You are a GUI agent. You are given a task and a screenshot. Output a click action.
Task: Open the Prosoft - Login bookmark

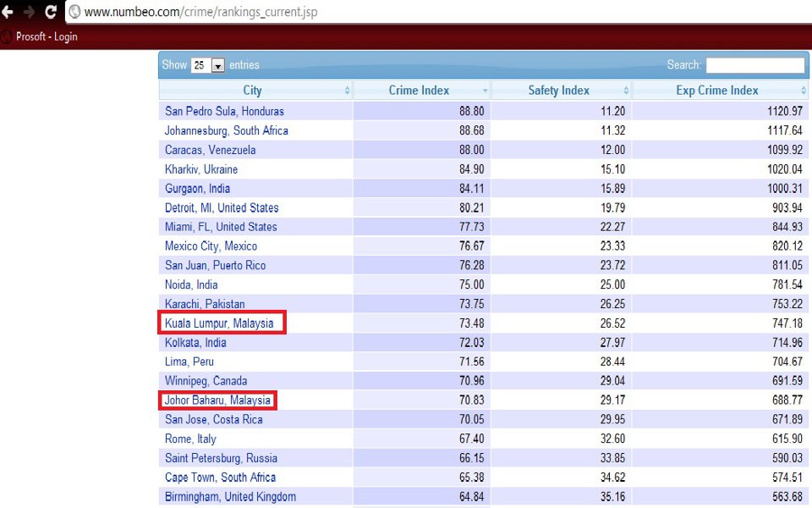(47, 36)
